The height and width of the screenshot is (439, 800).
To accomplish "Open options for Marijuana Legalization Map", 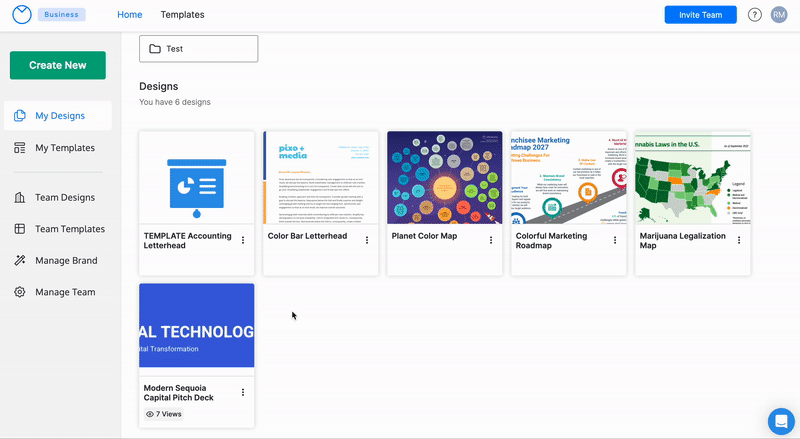I will click(739, 240).
